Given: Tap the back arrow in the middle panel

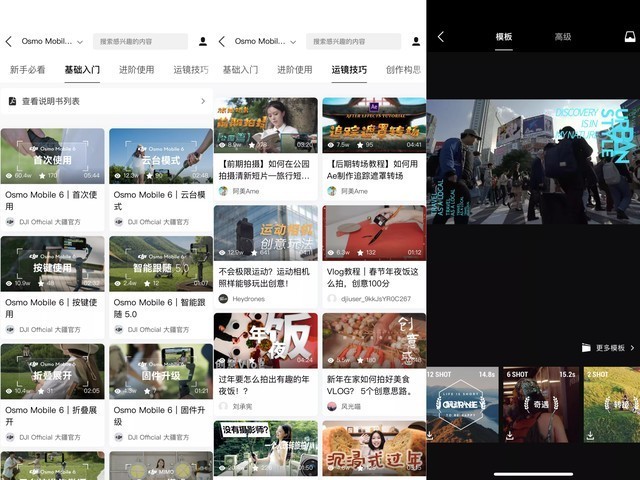Looking at the screenshot, I should point(222,41).
